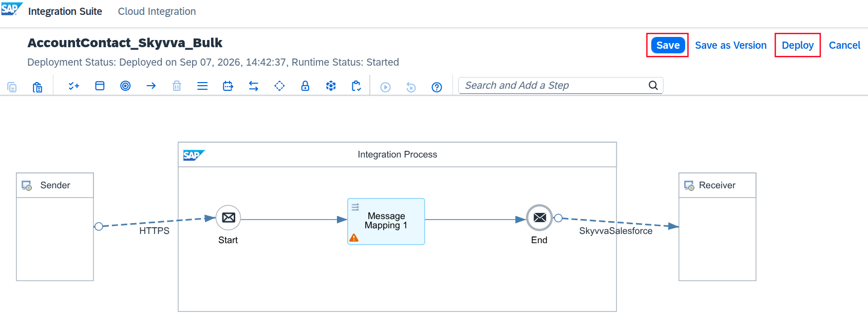
Task: Click the dotted diamond routing icon
Action: point(279,86)
